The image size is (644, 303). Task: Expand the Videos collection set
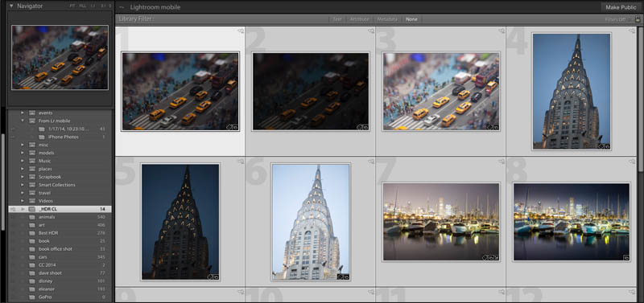23,201
